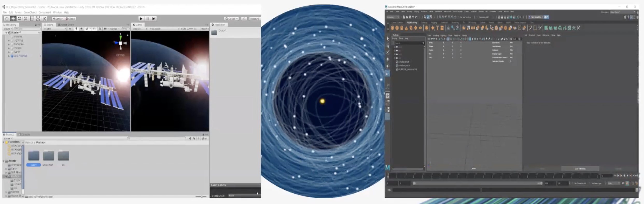Select the Scale tool in Unity toolbar
Screen dimensions: 644x204
click(x=26, y=19)
